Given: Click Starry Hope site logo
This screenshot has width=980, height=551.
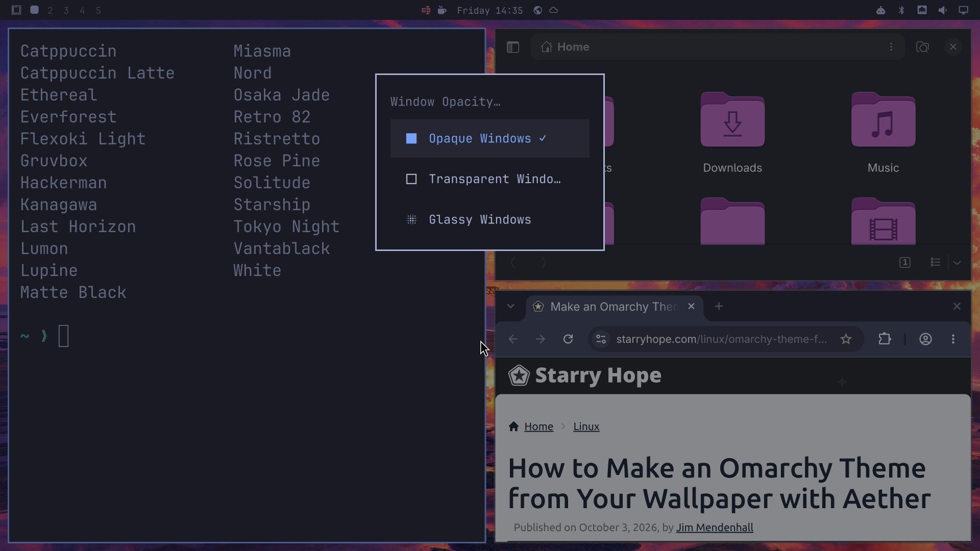Looking at the screenshot, I should coord(584,375).
